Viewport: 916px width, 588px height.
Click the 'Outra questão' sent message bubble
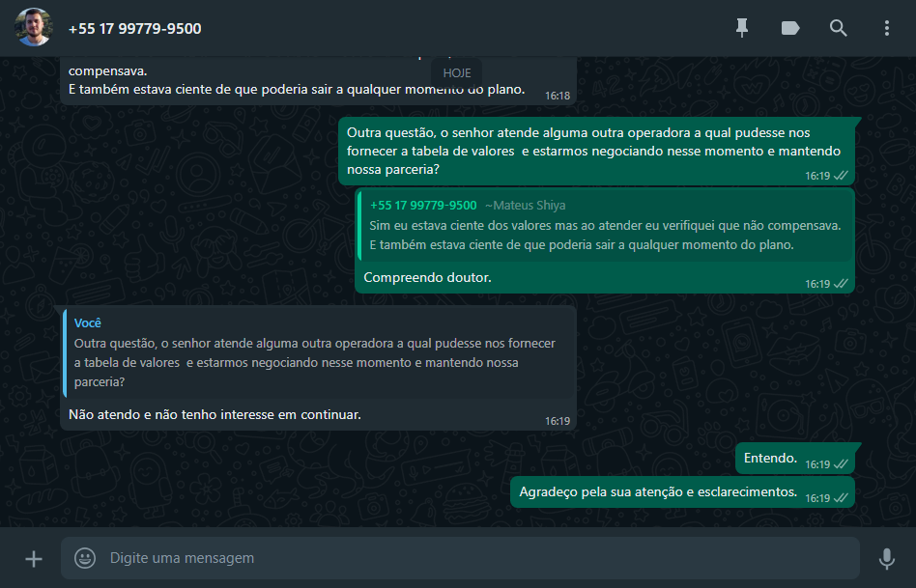[x=596, y=152]
